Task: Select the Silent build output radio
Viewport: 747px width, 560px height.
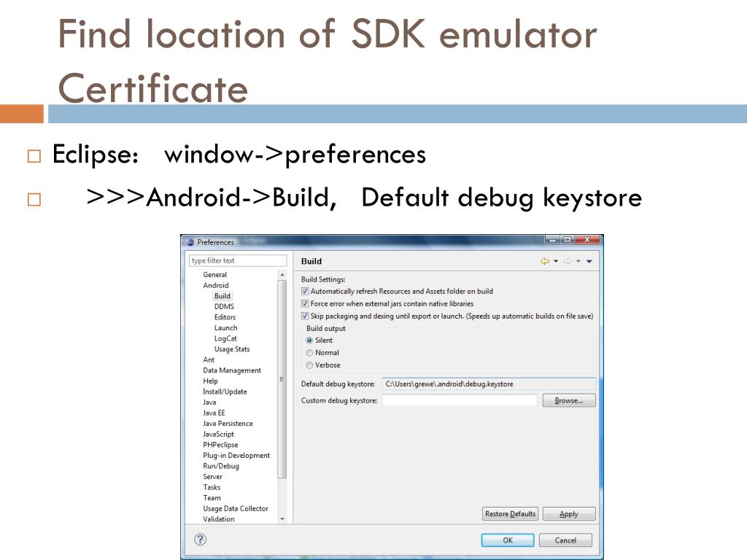Action: 309,340
